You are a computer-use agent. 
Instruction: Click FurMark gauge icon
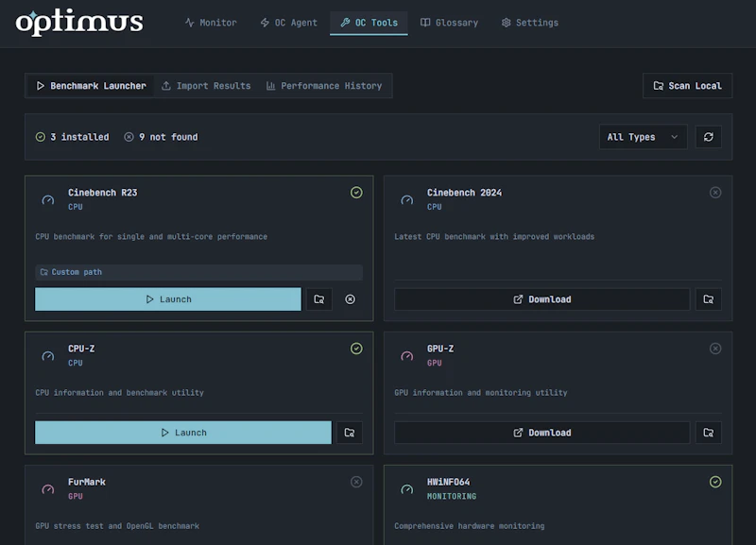(x=48, y=489)
